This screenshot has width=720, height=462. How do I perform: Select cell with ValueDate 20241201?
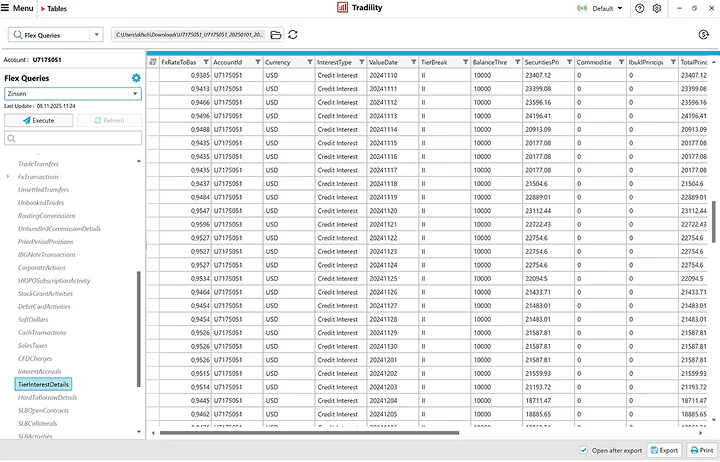point(393,360)
